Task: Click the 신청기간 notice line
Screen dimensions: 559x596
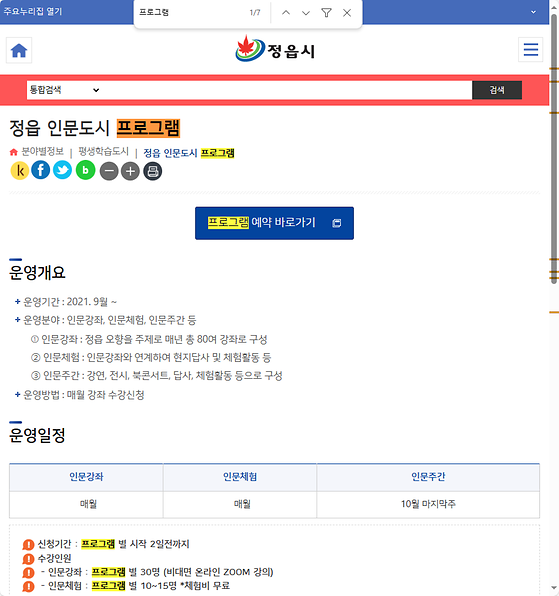Action: tap(106, 544)
